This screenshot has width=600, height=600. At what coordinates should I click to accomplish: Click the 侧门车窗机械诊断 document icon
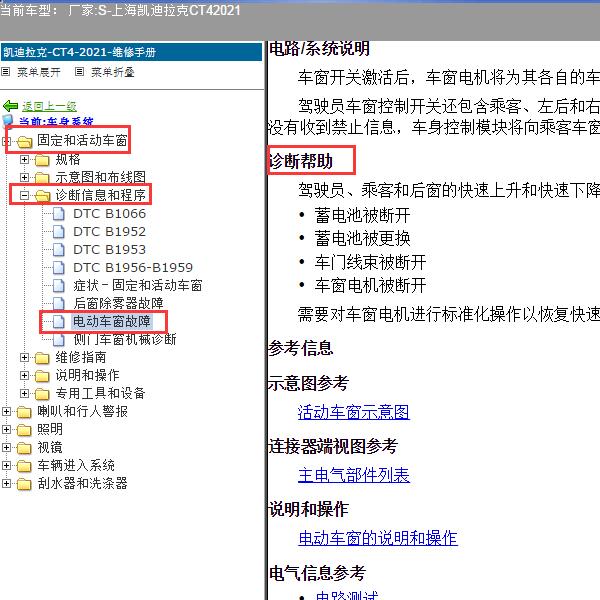coord(59,339)
